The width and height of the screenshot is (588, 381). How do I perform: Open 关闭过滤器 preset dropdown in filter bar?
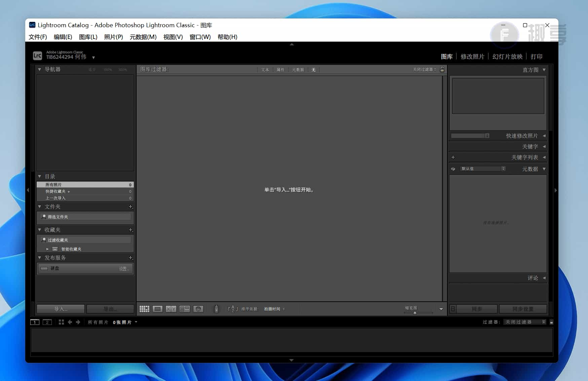[425, 70]
